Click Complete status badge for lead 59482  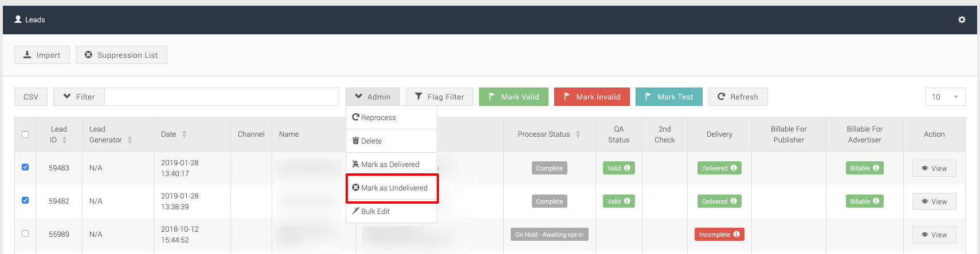click(x=550, y=201)
